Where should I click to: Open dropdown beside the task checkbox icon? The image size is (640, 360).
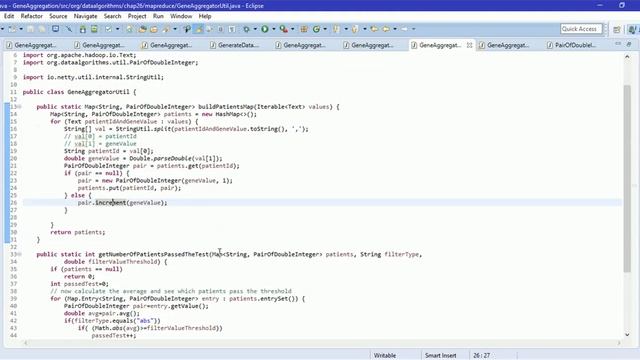coord(118,29)
